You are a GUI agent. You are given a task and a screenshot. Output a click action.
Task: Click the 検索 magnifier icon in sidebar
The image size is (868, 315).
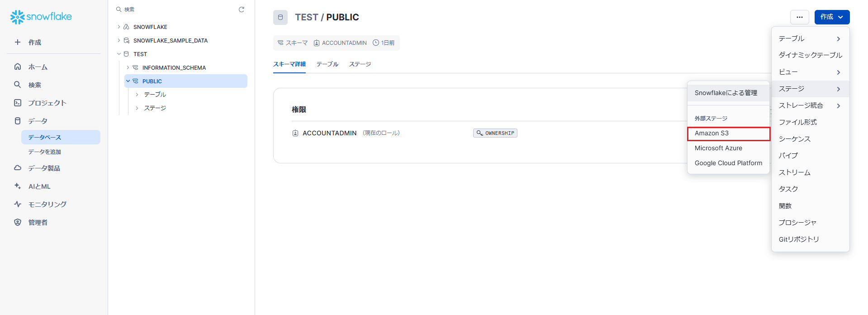click(18, 85)
